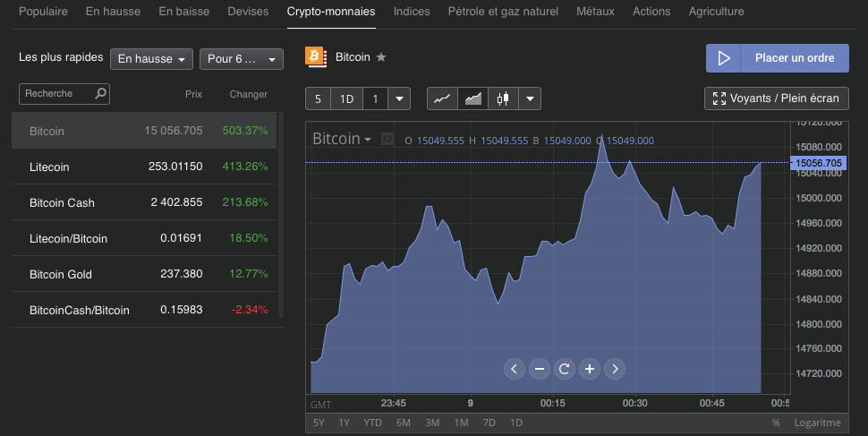
Task: Click the play icon on the order button
Action: 724,58
